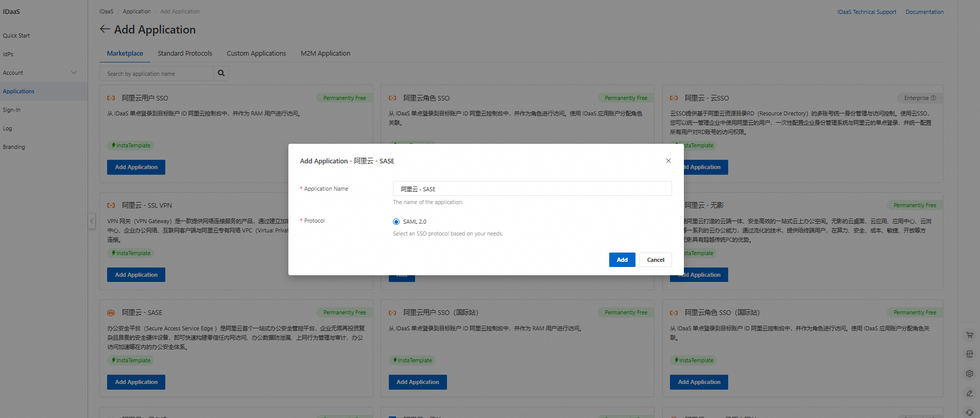
Task: Open IdPs in sidebar
Action: point(8,54)
